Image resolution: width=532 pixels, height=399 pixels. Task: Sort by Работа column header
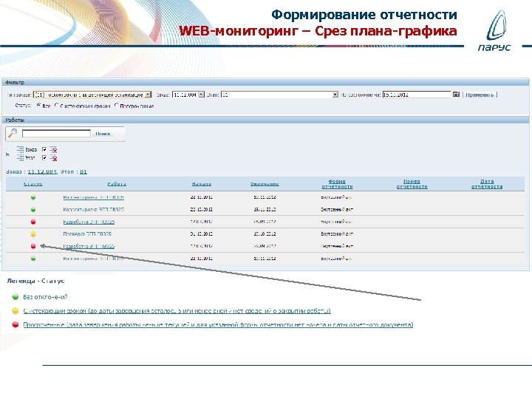point(117,184)
